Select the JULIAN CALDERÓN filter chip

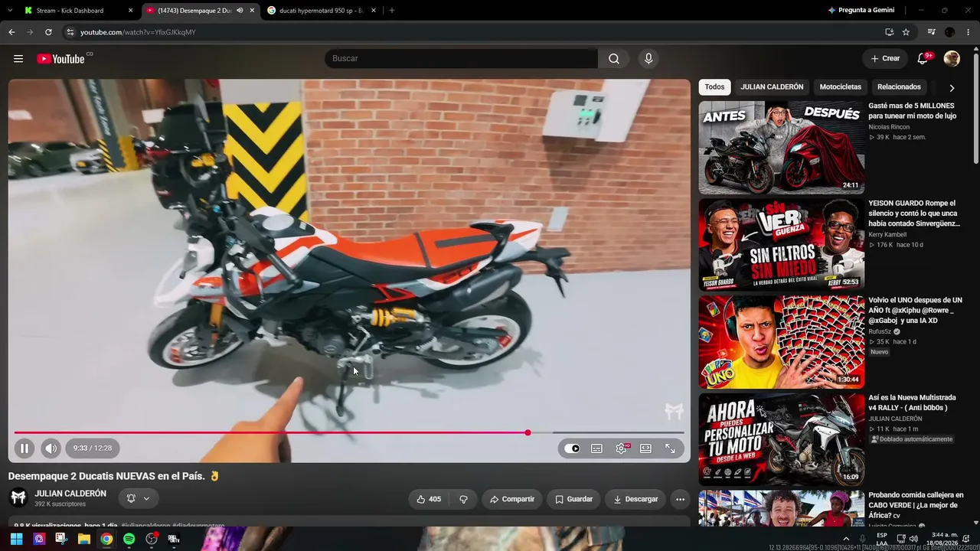coord(772,87)
